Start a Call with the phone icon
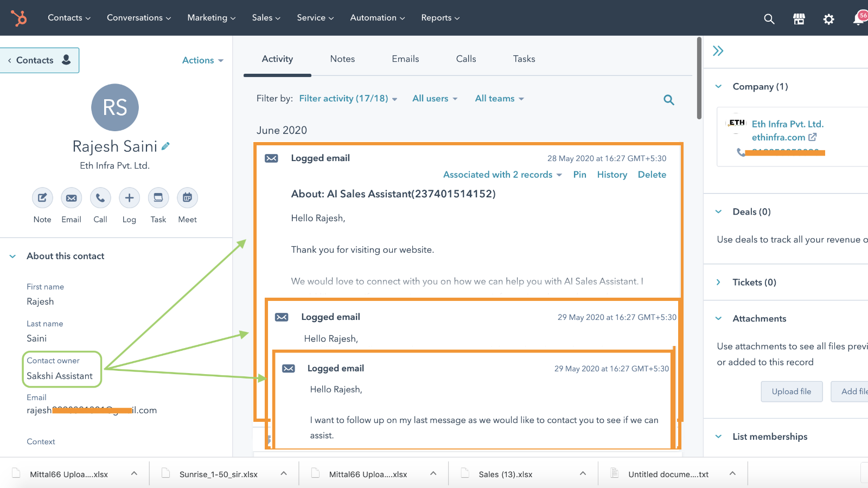Screen dimensions: 868x488 pyautogui.click(x=100, y=198)
